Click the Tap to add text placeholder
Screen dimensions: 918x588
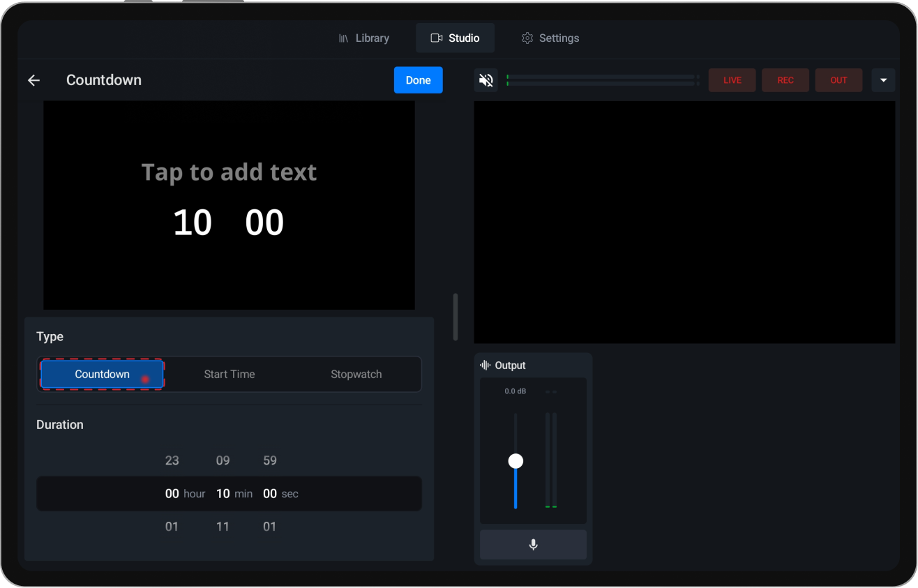(x=229, y=172)
